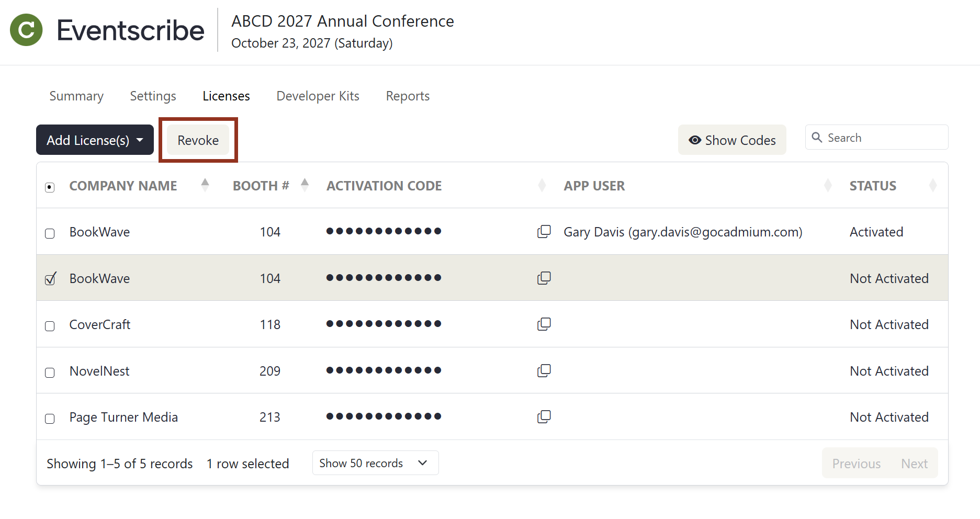This screenshot has height=519, width=980.
Task: Click inside the Search field
Action: 884,137
